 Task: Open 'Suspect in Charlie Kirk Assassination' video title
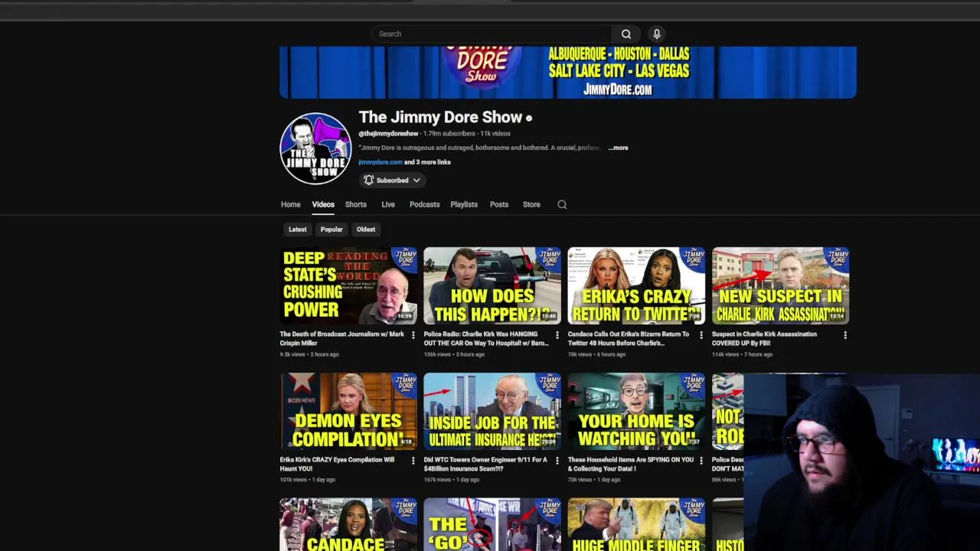(x=764, y=338)
